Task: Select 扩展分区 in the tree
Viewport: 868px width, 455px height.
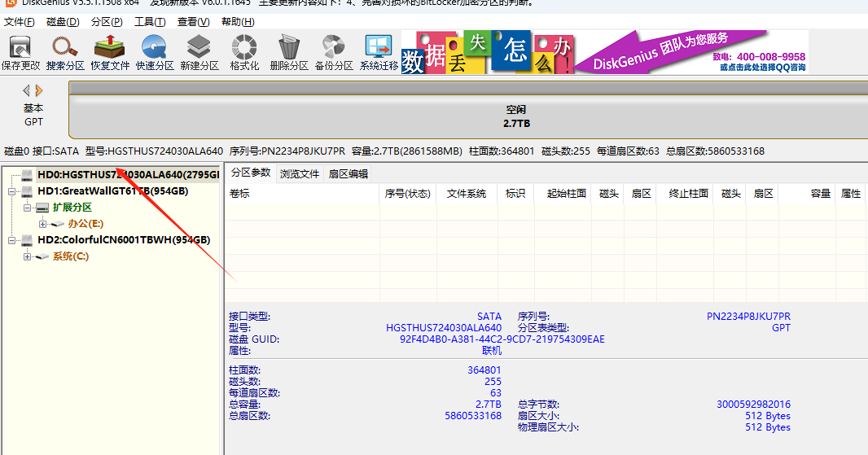Action: (x=72, y=208)
